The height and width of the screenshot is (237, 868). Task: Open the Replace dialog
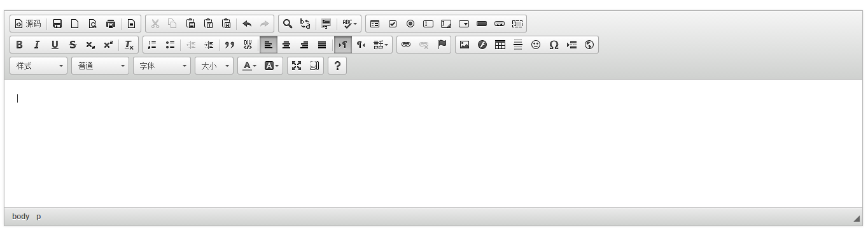click(305, 24)
